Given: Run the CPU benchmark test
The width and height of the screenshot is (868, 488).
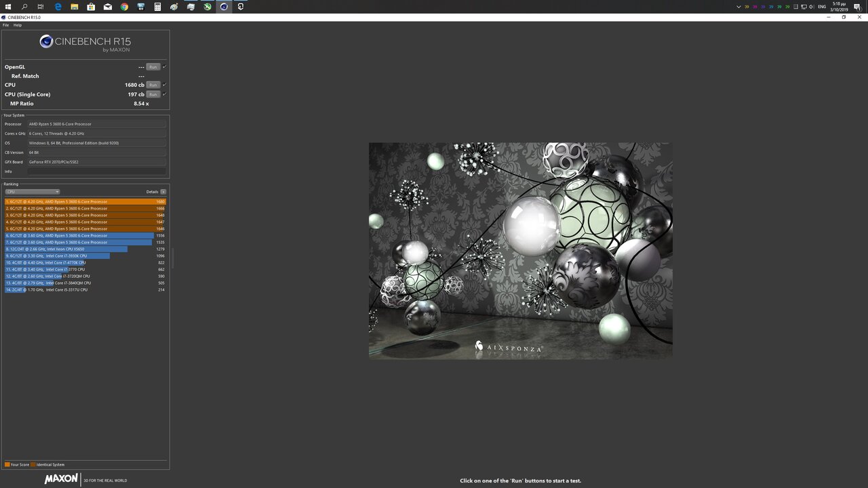Looking at the screenshot, I should tap(153, 85).
